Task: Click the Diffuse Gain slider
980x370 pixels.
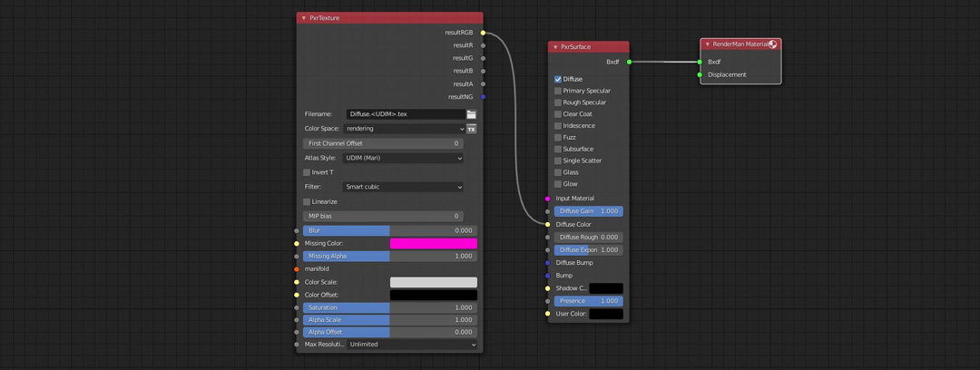Action: click(588, 211)
